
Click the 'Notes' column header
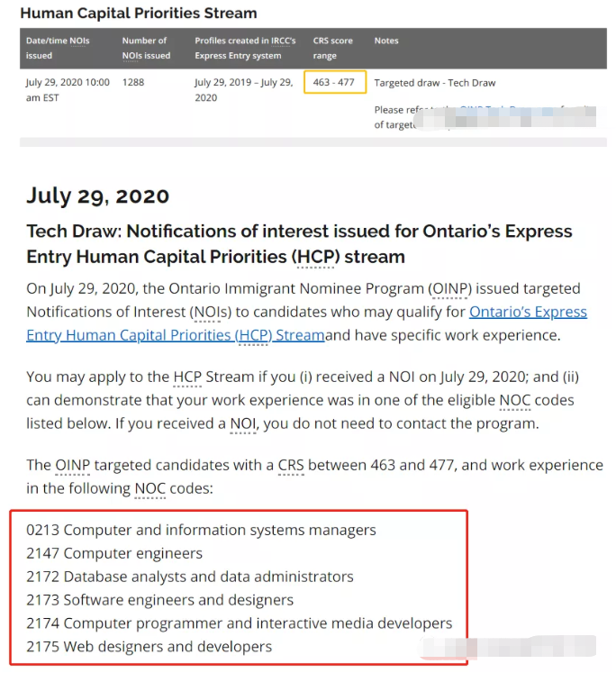(x=386, y=41)
